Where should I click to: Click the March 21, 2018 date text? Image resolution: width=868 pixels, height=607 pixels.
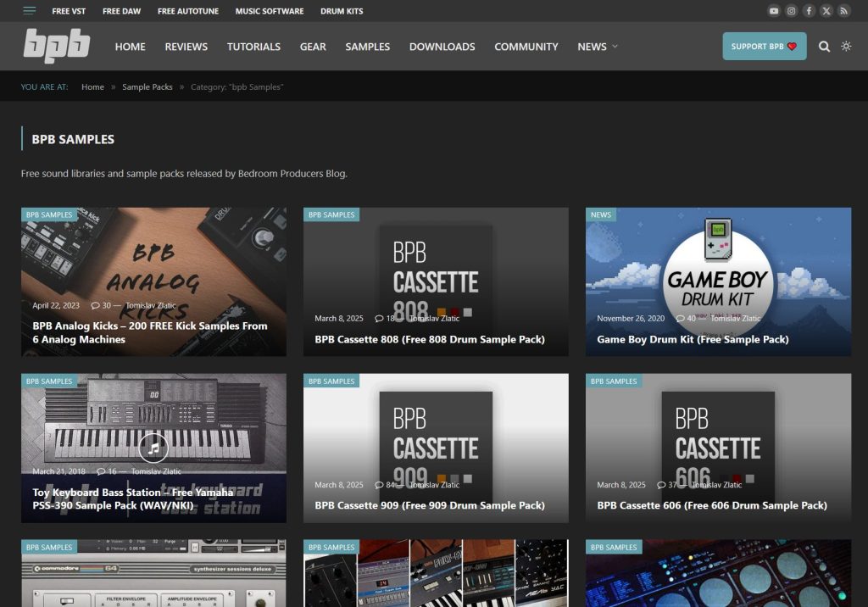click(58, 471)
